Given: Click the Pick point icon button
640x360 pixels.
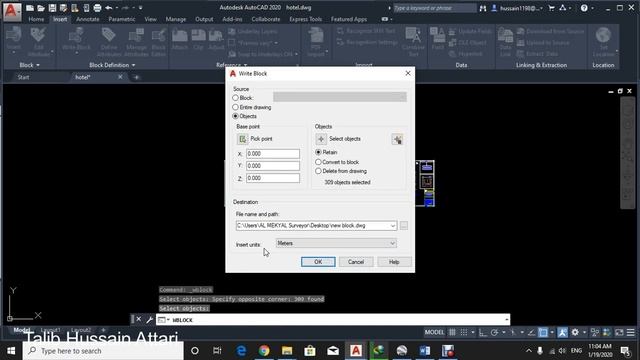Looking at the screenshot, I should [x=242, y=139].
